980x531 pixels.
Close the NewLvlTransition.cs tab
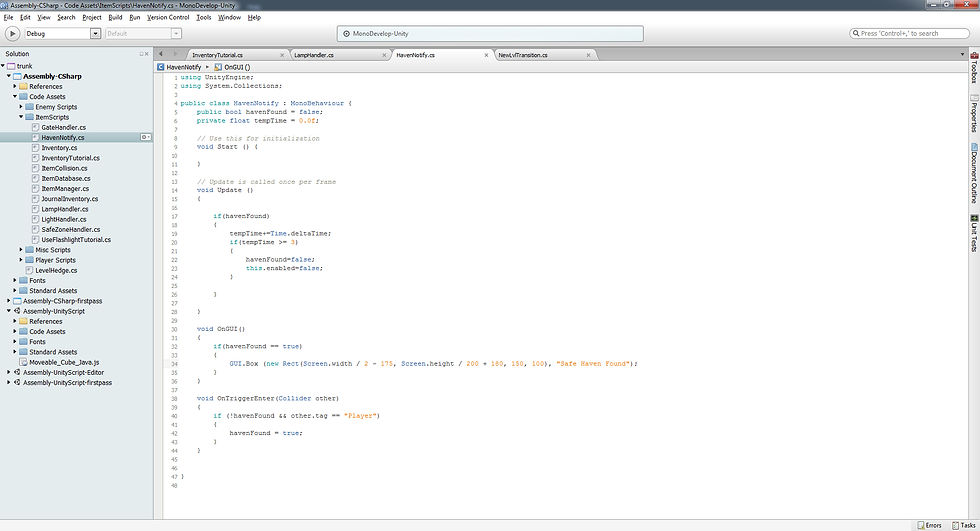click(588, 55)
